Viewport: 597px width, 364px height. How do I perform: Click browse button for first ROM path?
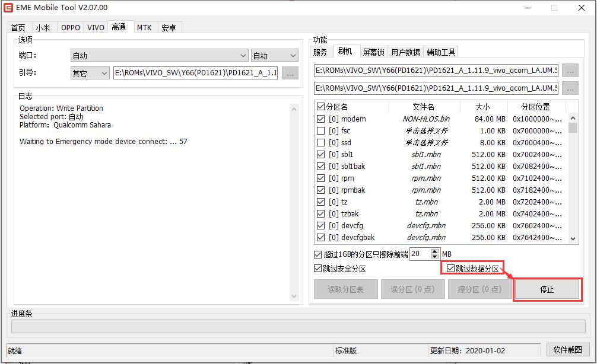(570, 71)
